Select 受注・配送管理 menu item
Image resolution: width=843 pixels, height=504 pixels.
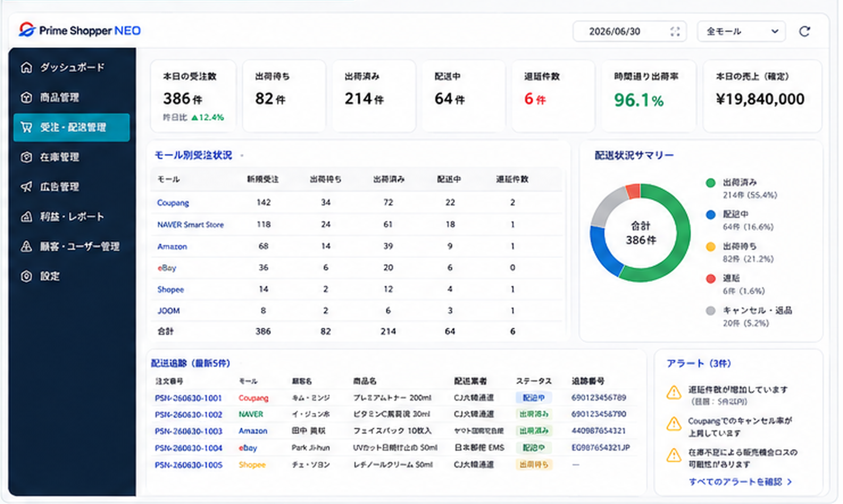tap(72, 127)
